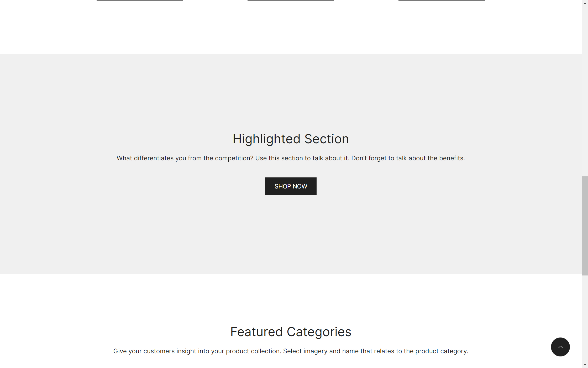Click the left black underline at the top
Screen dimensions: 588x368
[140, 0]
